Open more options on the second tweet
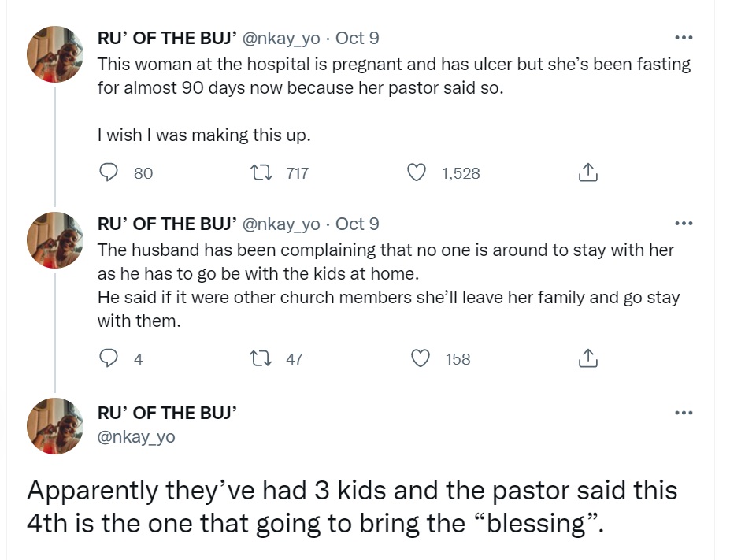The height and width of the screenshot is (560, 730). pos(684,224)
